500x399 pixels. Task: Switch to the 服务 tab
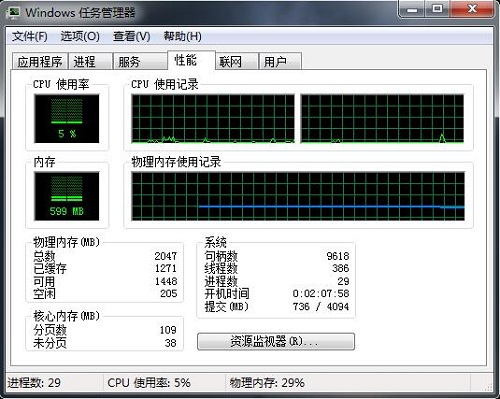click(x=140, y=61)
